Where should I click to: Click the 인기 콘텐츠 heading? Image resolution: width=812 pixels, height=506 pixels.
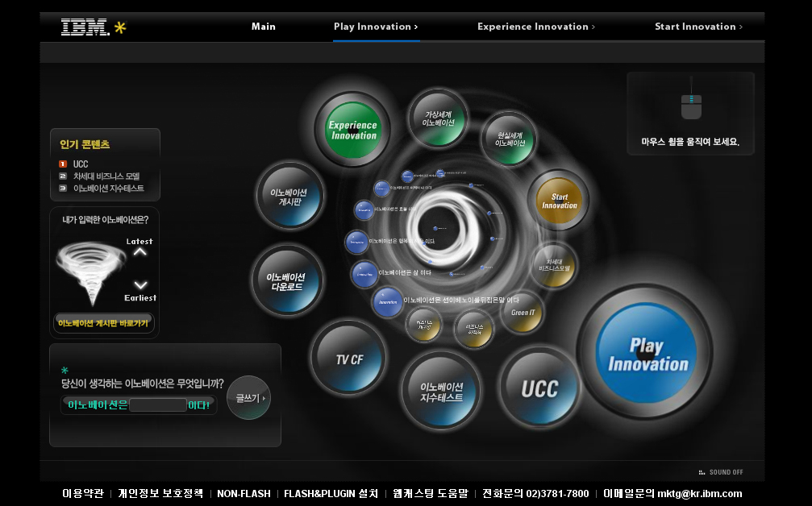(85, 144)
